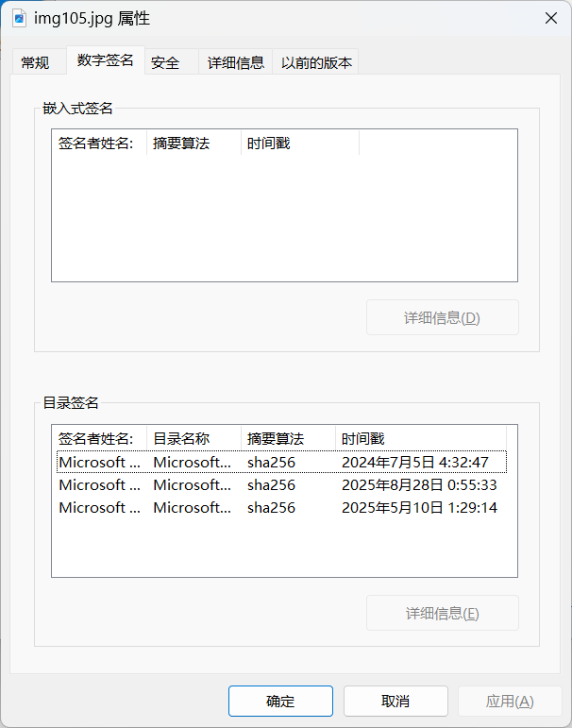572x728 pixels.
Task: Click 详细信息(E) button under catalog signatures
Action: click(442, 614)
